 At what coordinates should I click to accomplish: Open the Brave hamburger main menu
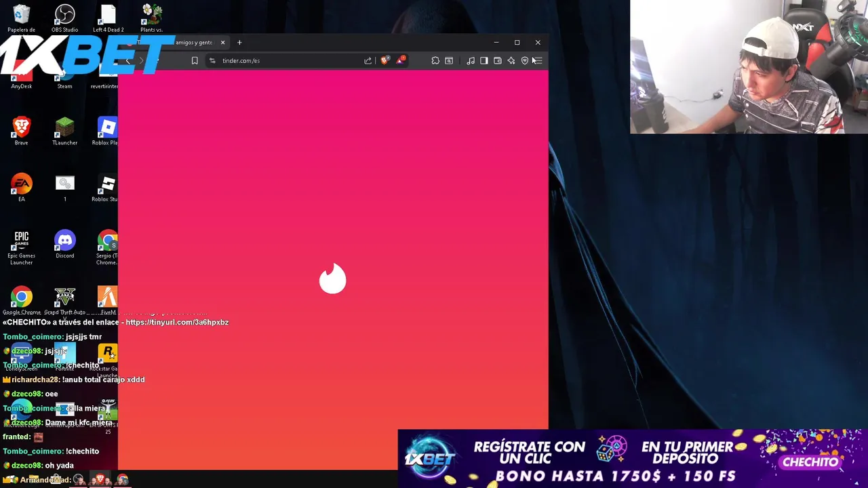click(538, 60)
